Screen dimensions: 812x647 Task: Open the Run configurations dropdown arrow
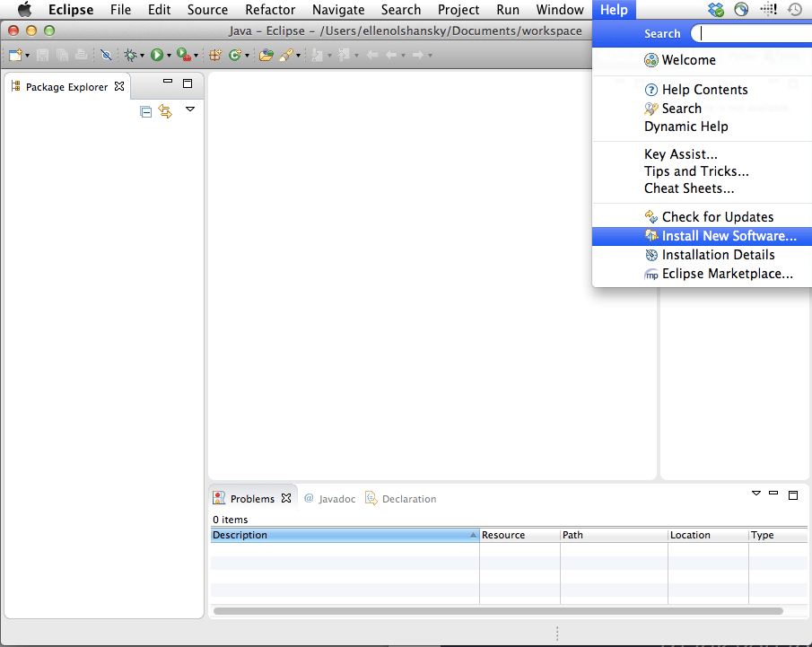coord(169,56)
